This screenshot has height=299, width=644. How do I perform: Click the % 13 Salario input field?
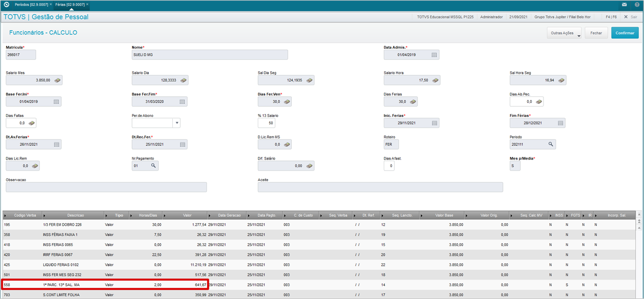266,123
